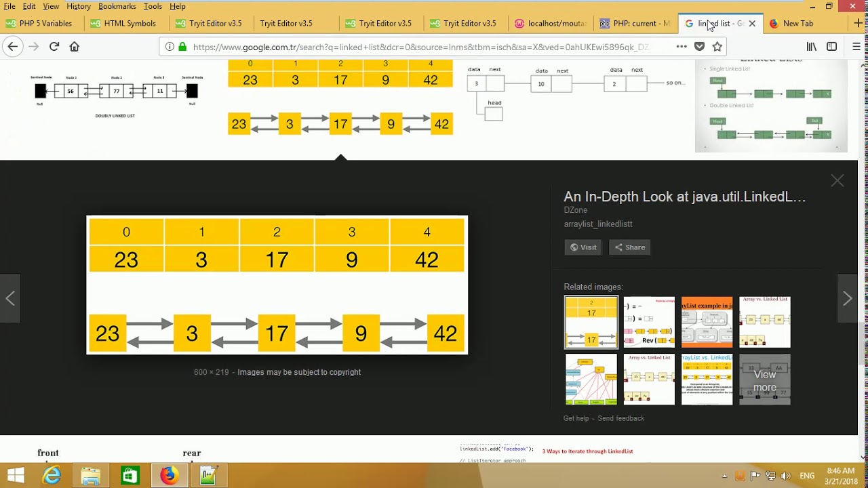The height and width of the screenshot is (488, 868).
Task: Show previous image with left arrow
Action: (10, 298)
